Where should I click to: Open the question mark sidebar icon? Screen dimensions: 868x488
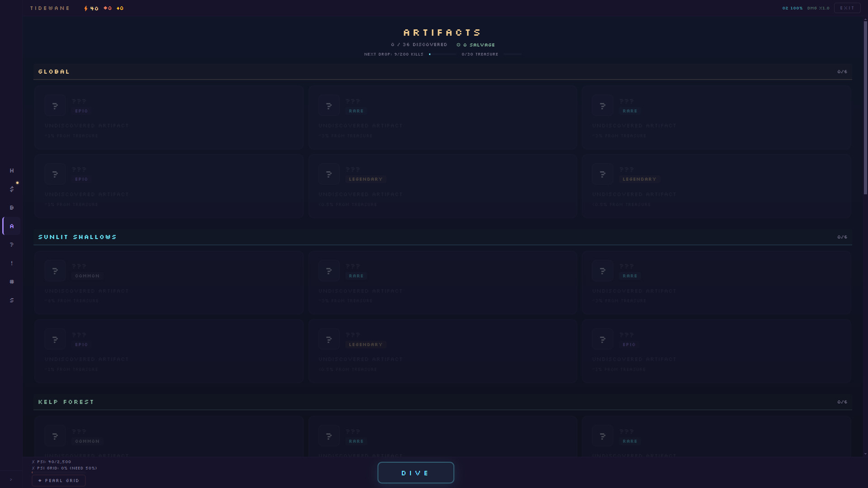click(12, 244)
